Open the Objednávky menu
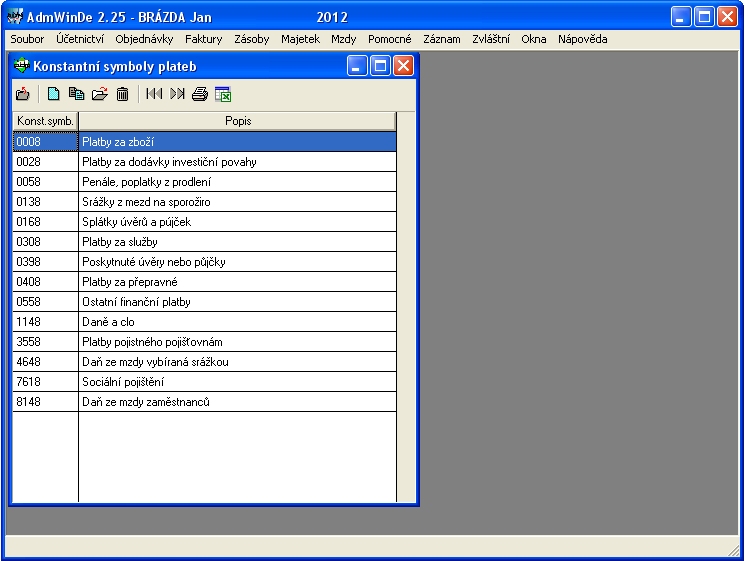 point(144,39)
